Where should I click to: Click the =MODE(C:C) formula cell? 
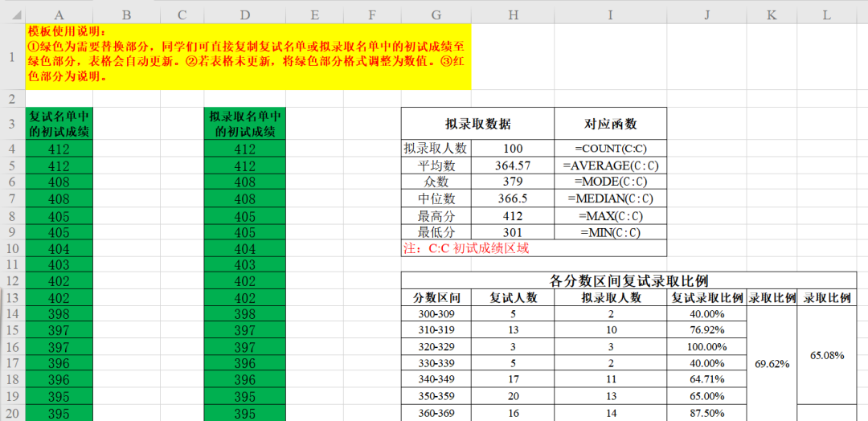(x=611, y=182)
